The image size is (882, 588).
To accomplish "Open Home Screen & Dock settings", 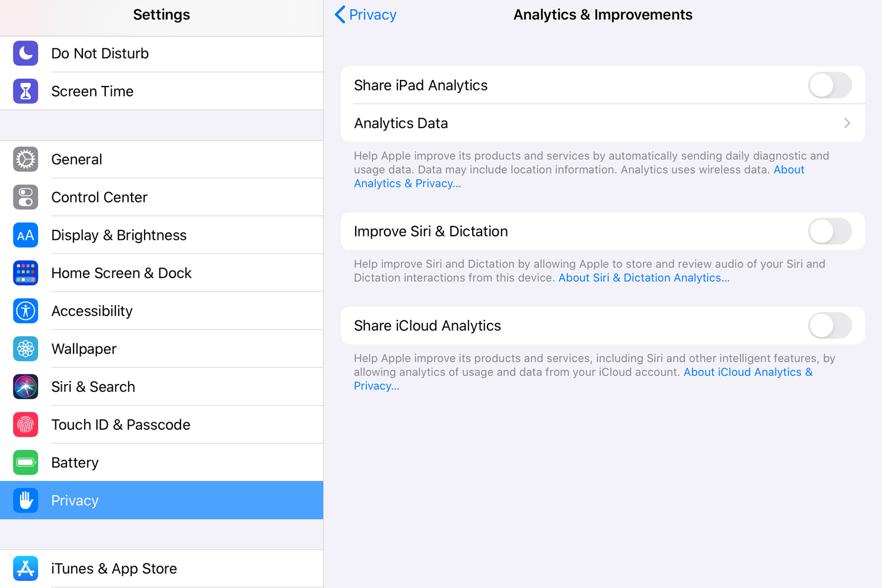I will (162, 273).
